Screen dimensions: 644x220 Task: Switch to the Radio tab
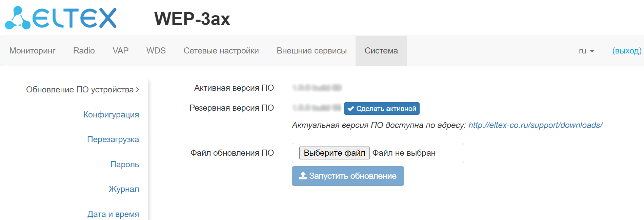[x=84, y=51]
